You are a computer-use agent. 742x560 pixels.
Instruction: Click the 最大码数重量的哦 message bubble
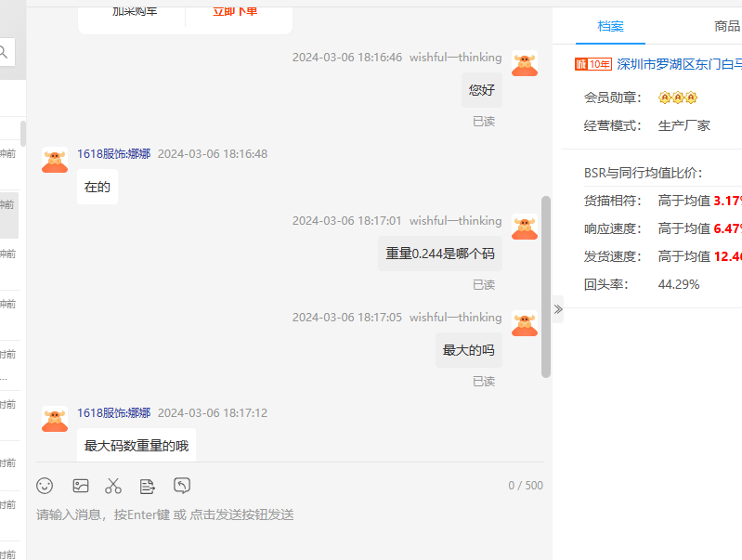pos(137,446)
